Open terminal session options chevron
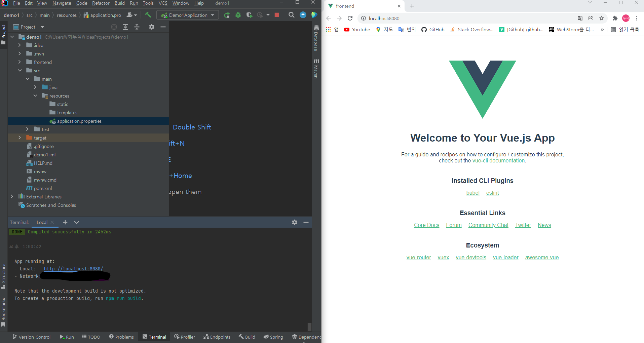644x343 pixels. pyautogui.click(x=77, y=222)
